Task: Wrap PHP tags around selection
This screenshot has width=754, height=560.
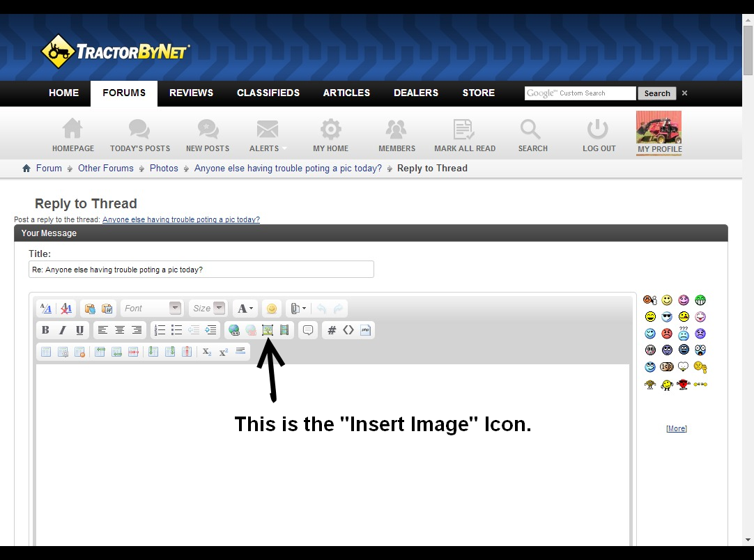Action: coord(366,330)
